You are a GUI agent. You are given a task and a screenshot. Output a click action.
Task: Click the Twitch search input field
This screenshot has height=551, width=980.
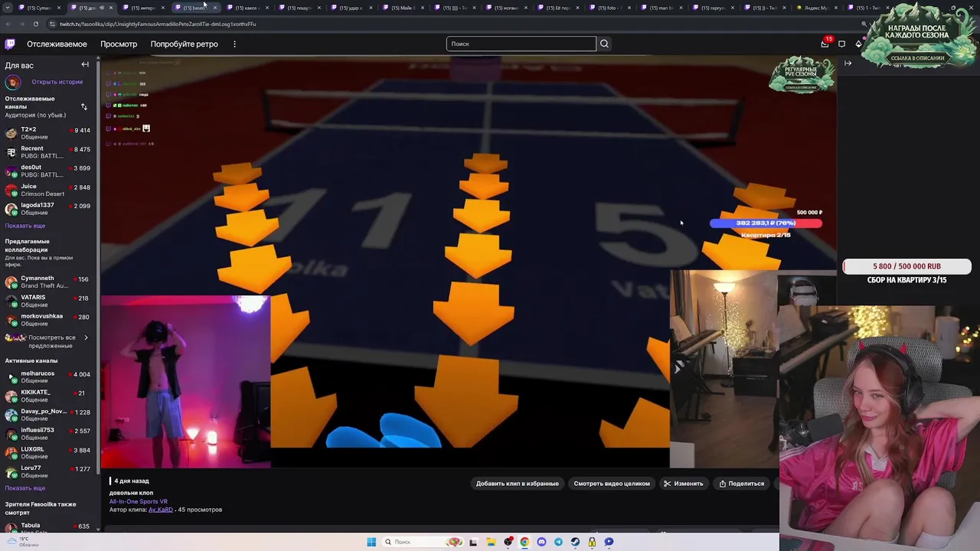[521, 44]
